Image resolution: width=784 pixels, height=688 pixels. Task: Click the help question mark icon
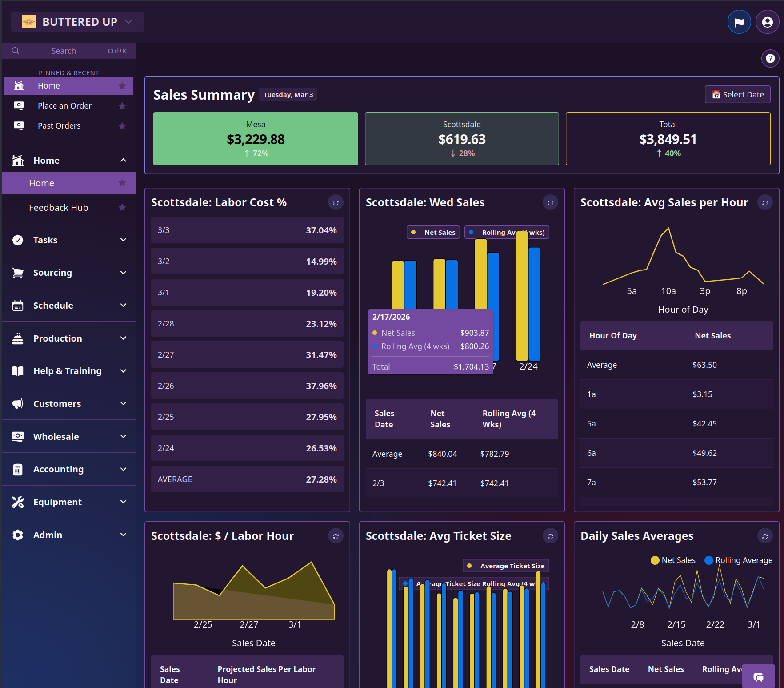coord(770,58)
